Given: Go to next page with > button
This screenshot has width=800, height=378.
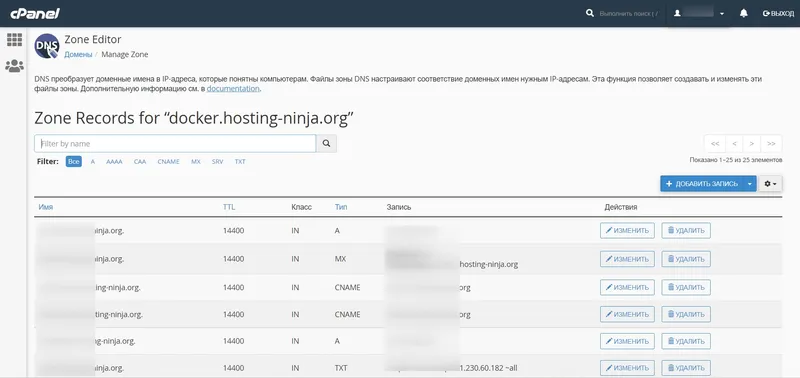Looking at the screenshot, I should (752, 143).
